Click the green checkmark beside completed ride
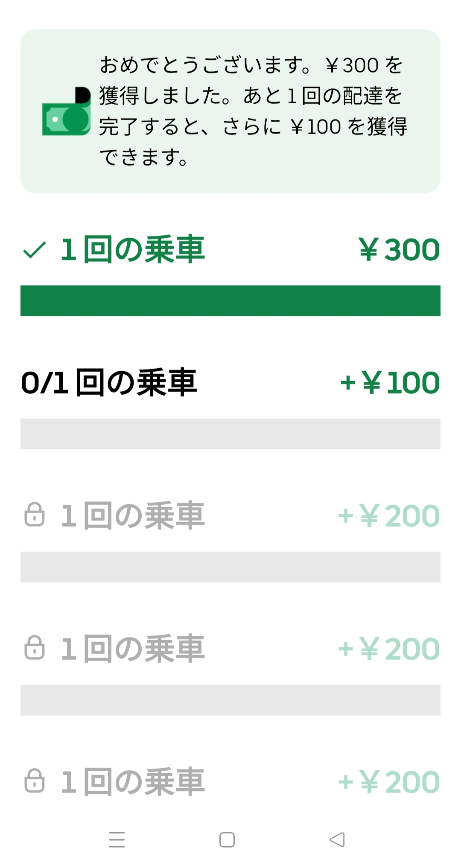461x868 pixels. (x=35, y=250)
